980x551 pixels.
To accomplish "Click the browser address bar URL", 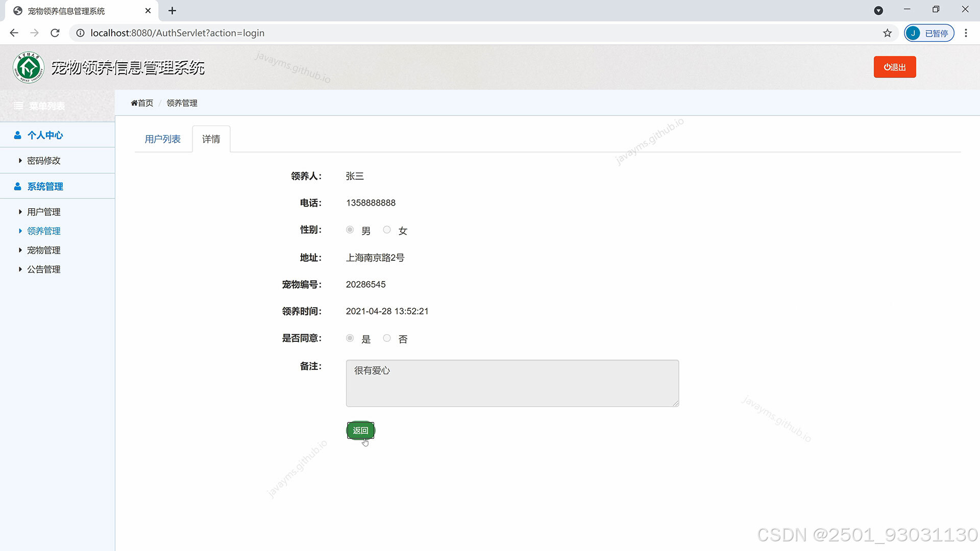I will point(177,33).
